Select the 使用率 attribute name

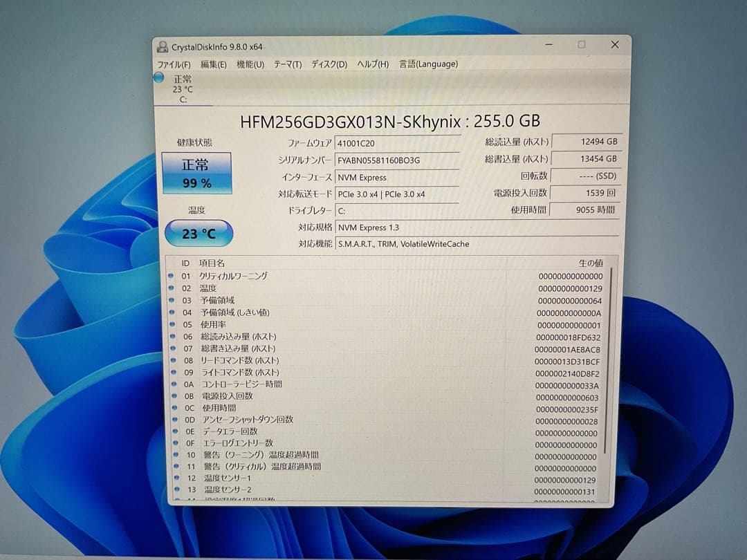click(x=214, y=324)
